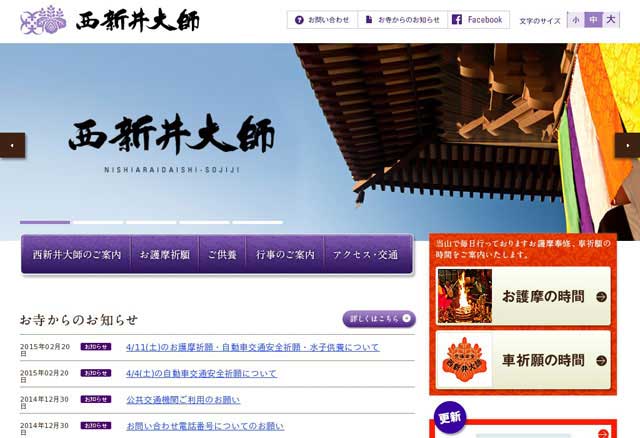640x438 pixels.
Task: Open お護摩祈願 menu item
Action: point(164,254)
